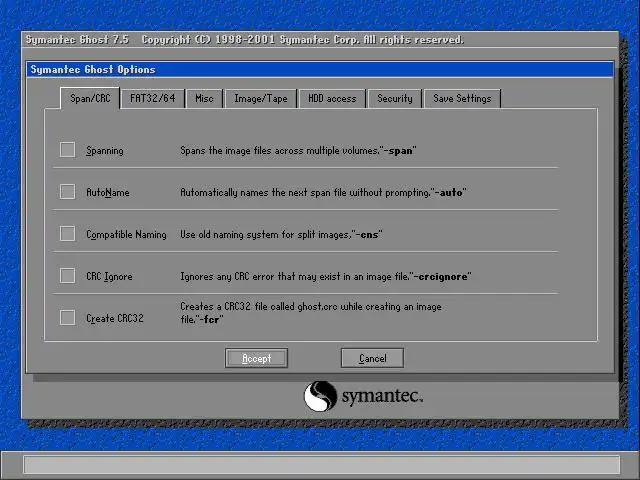Click the symantec wordmark text

click(382, 396)
